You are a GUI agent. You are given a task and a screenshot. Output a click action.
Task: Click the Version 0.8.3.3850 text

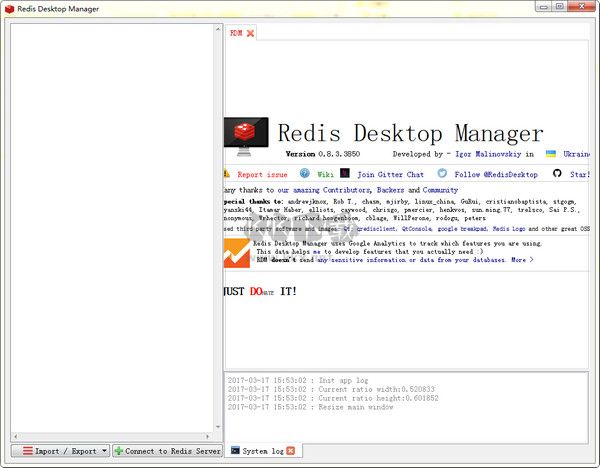pos(323,154)
